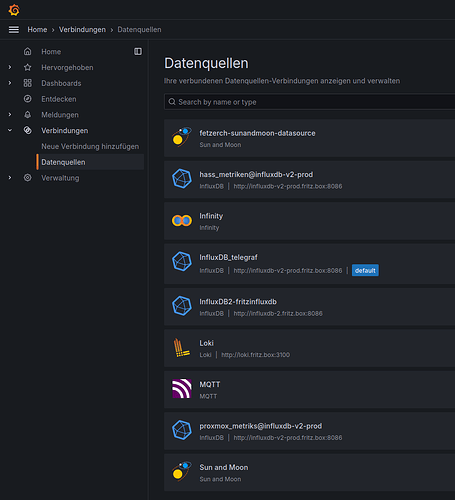Click the dock sidebar panel icon
Screen dimensions: 455x500
138,51
